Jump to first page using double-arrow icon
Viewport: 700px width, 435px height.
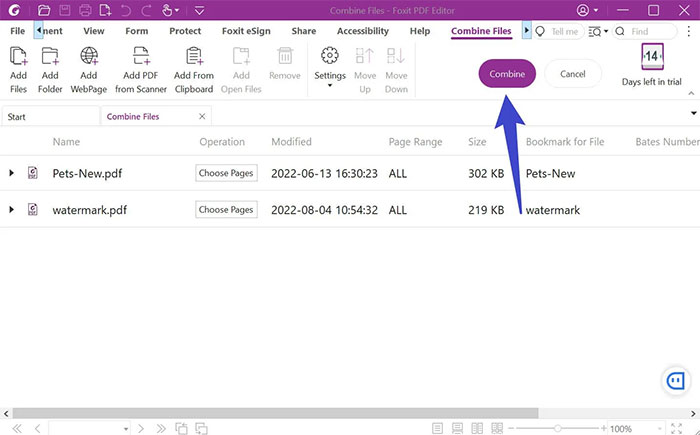(15, 428)
